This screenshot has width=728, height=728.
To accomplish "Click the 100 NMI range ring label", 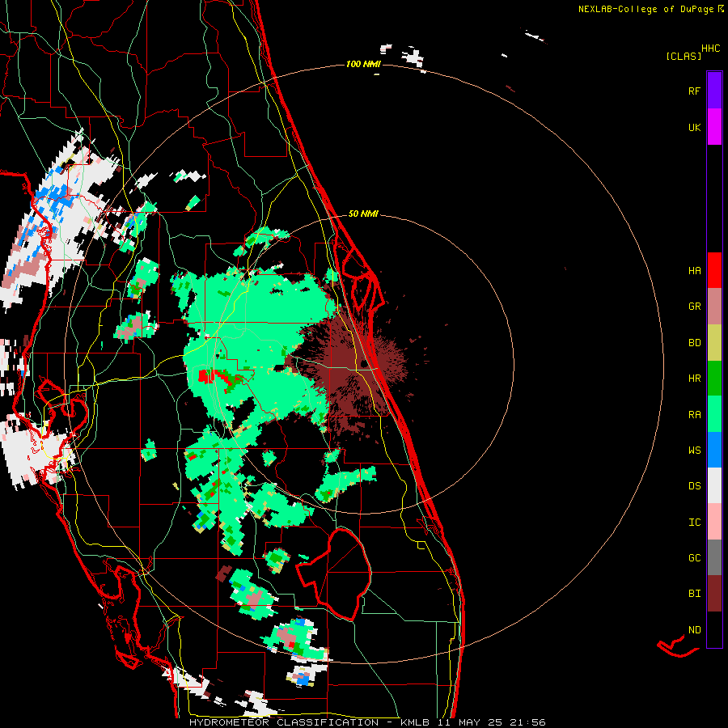I will click(363, 64).
